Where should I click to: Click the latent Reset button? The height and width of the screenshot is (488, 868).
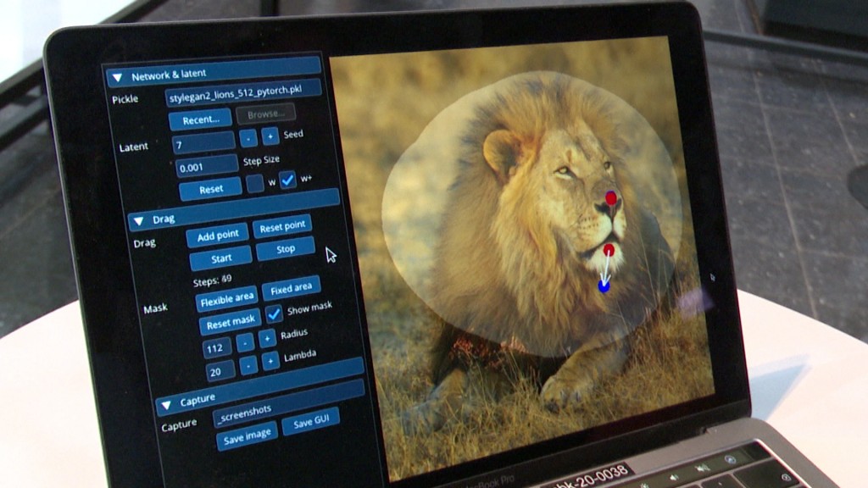click(211, 189)
